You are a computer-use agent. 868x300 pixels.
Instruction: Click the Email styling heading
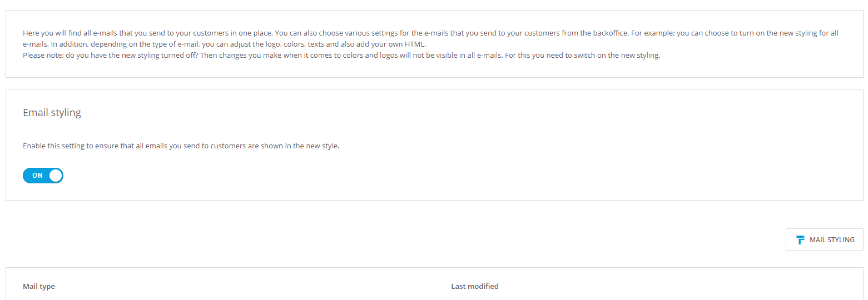point(52,113)
